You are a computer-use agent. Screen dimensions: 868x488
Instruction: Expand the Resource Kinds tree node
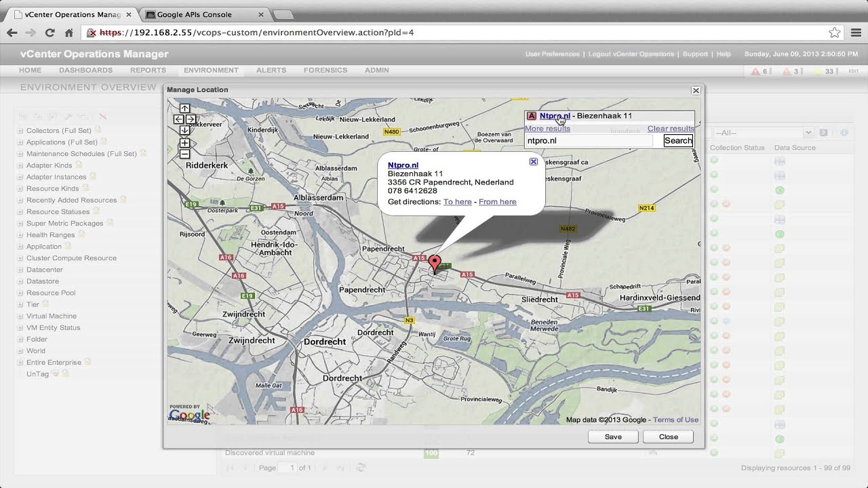coord(20,188)
